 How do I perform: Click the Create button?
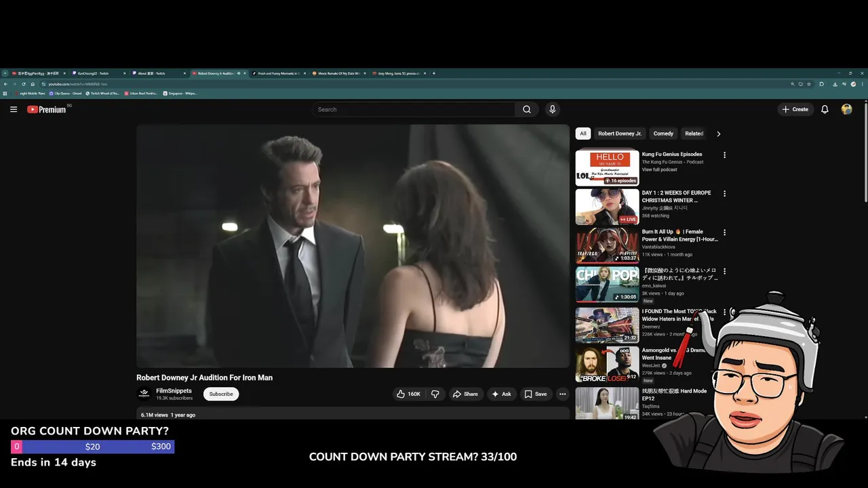coord(795,109)
